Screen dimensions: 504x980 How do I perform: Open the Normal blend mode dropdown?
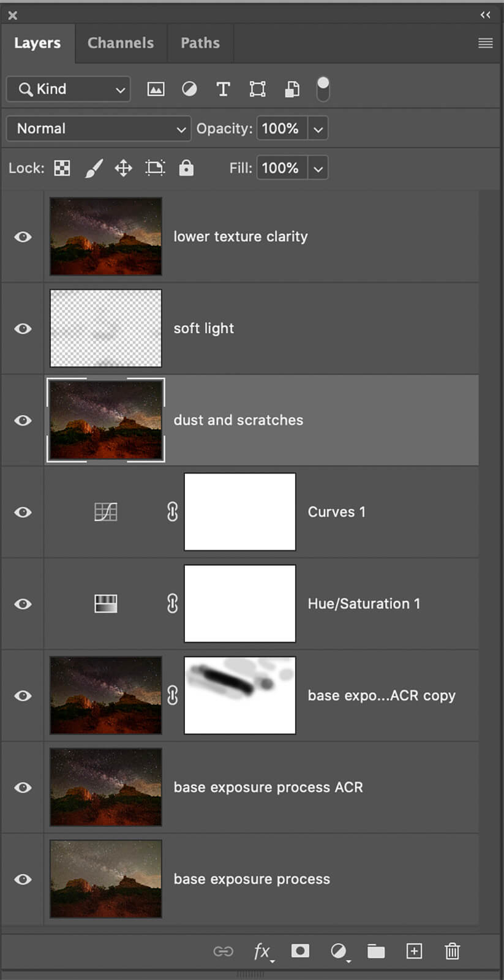click(x=99, y=129)
